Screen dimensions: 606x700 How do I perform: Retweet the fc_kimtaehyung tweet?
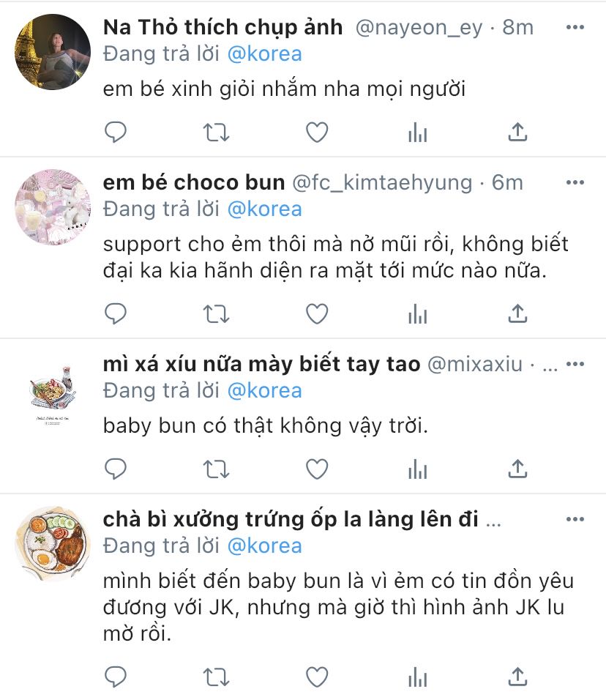pyautogui.click(x=216, y=314)
